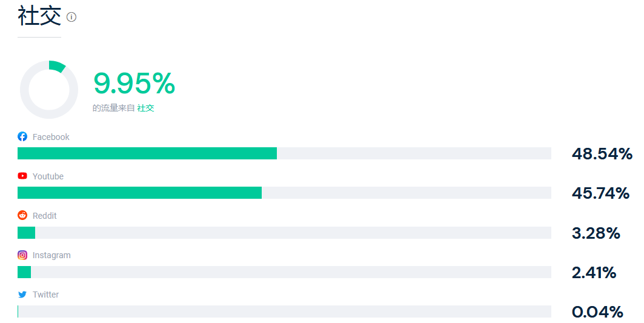Click the Instagram label text
The image size is (644, 323).
coord(51,255)
